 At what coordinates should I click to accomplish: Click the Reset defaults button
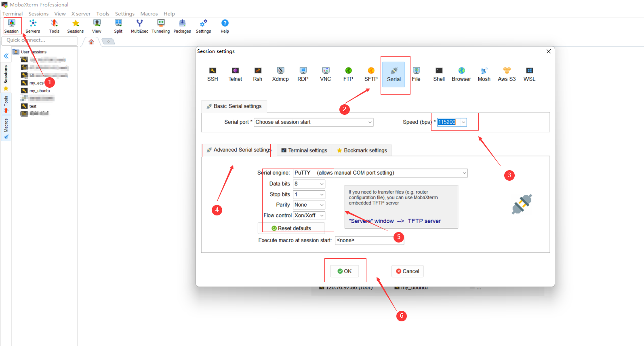tap(291, 228)
